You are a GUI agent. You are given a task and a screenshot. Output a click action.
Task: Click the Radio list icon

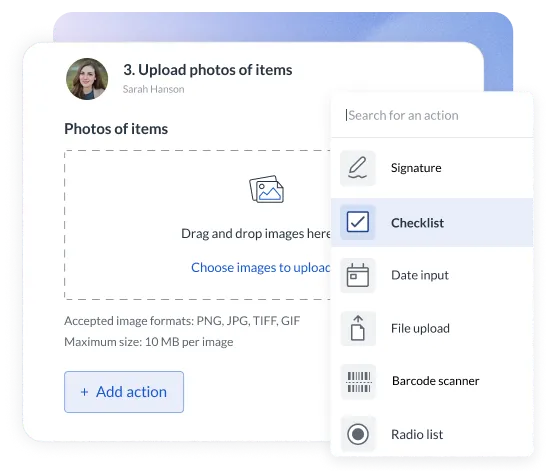[x=358, y=434]
